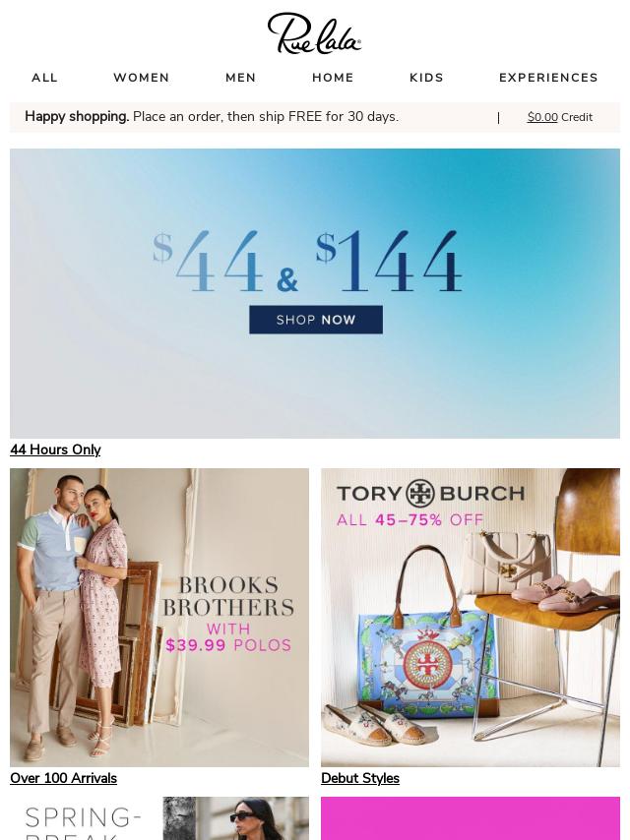Image resolution: width=630 pixels, height=840 pixels.
Task: Click the Rue La La logo
Action: click(x=314, y=33)
